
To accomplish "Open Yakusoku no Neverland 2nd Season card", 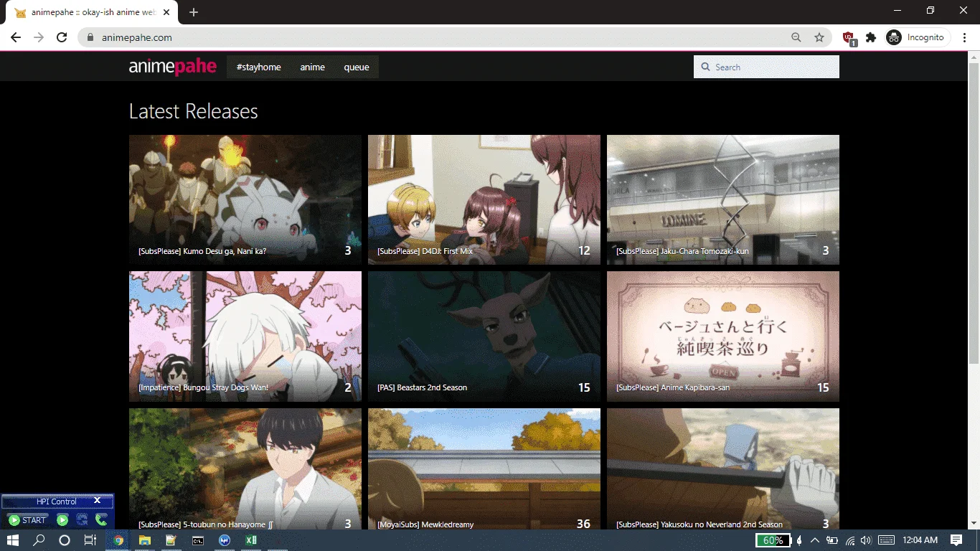I will tap(723, 469).
